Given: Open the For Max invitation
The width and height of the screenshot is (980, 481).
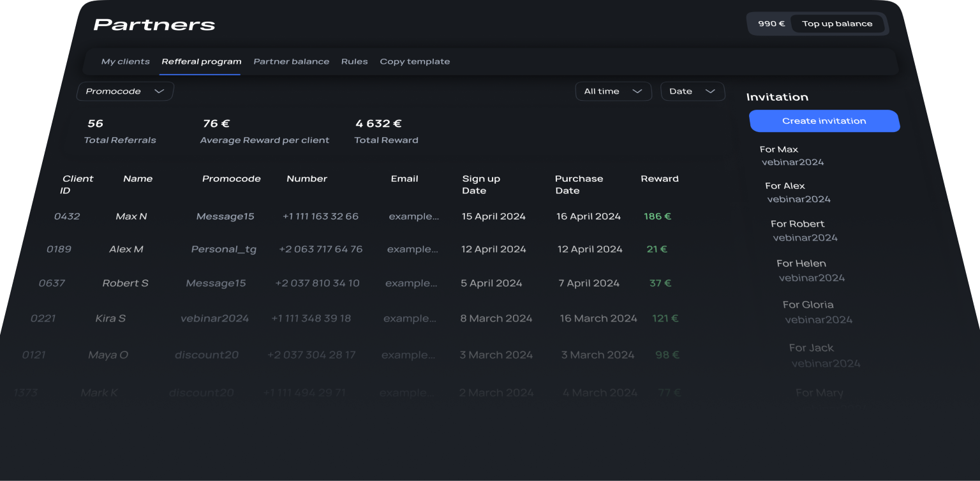Looking at the screenshot, I should tap(792, 156).
